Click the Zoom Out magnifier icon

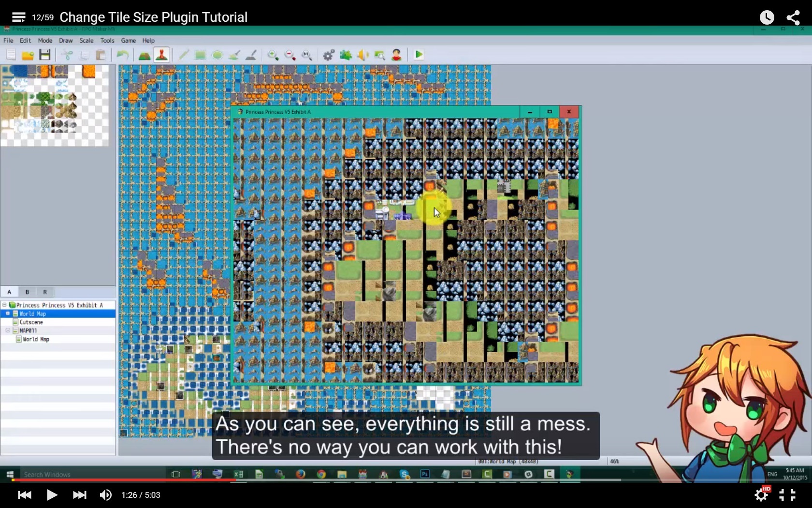pyautogui.click(x=290, y=55)
